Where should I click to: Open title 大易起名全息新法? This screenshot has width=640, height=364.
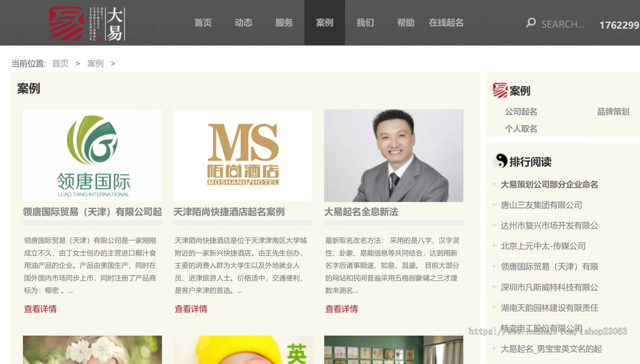pyautogui.click(x=361, y=212)
